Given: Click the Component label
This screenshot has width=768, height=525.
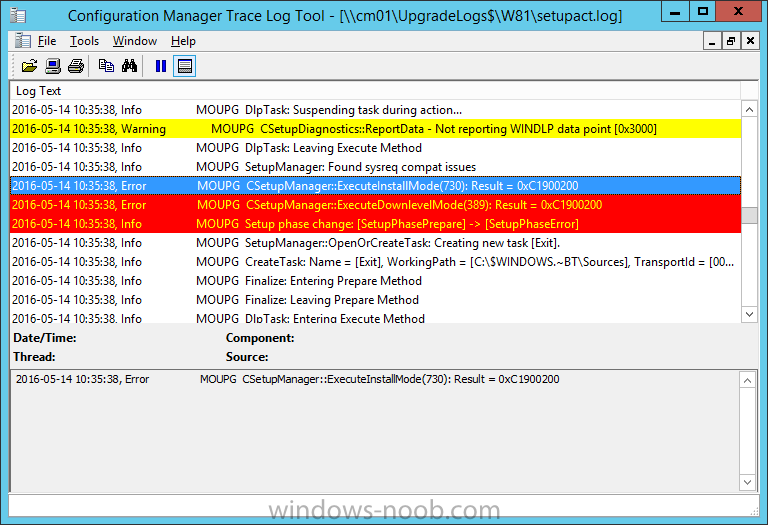Looking at the screenshot, I should (260, 338).
